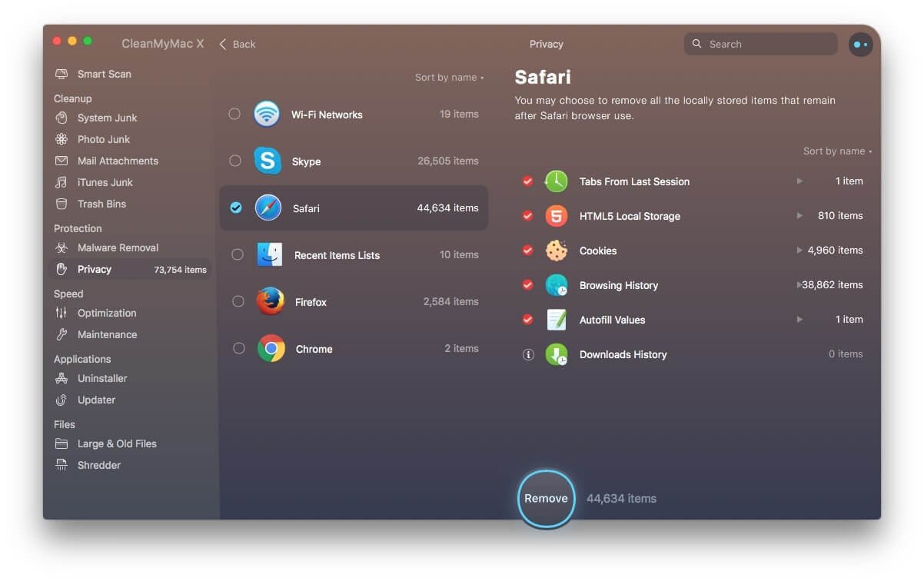Click the Wi-Fi Networks icon
Image resolution: width=924 pixels, height=581 pixels.
(267, 115)
